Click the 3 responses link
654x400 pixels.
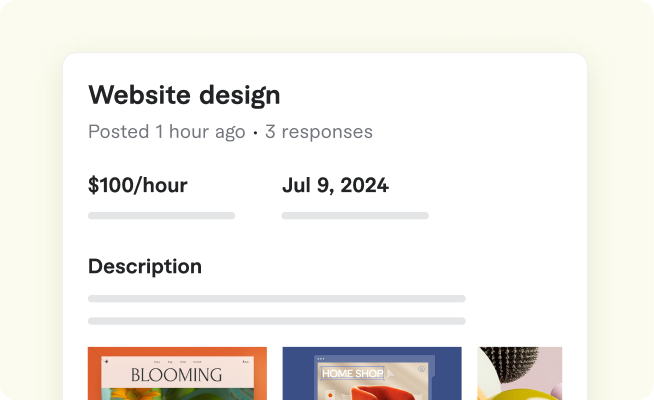click(319, 132)
